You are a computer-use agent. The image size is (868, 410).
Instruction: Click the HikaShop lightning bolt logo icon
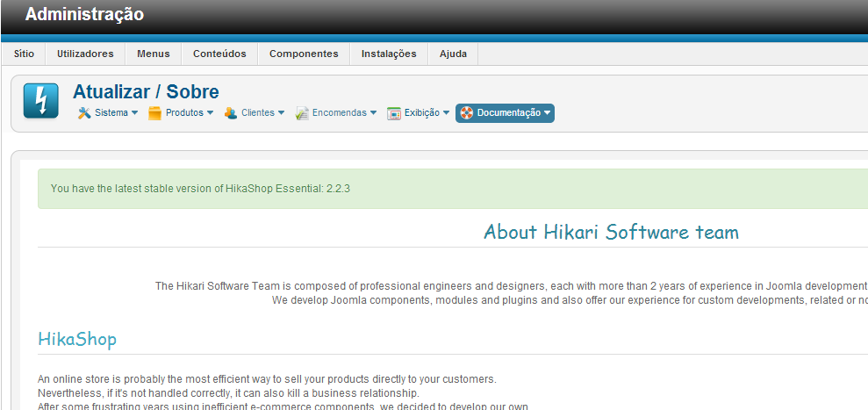coord(41,101)
